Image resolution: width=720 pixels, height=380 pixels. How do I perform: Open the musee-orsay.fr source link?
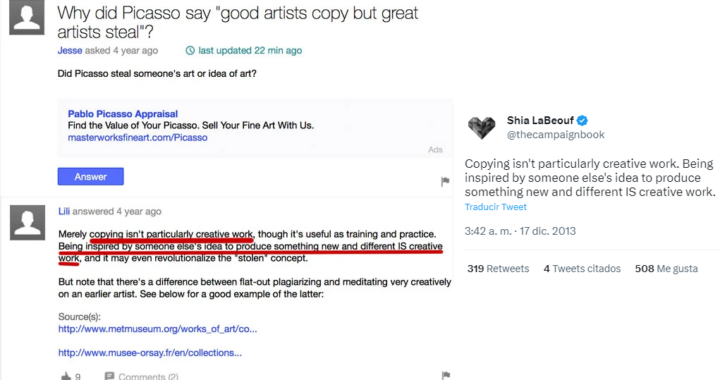point(150,353)
